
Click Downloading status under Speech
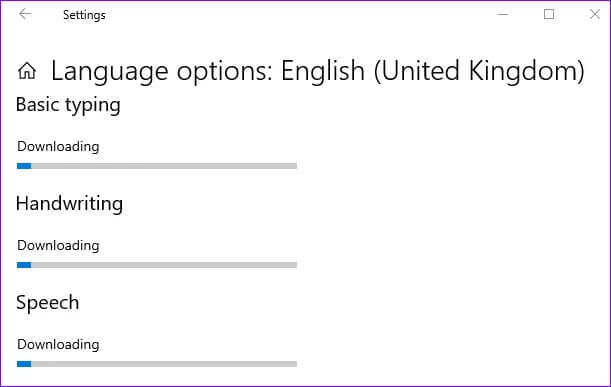coord(58,345)
